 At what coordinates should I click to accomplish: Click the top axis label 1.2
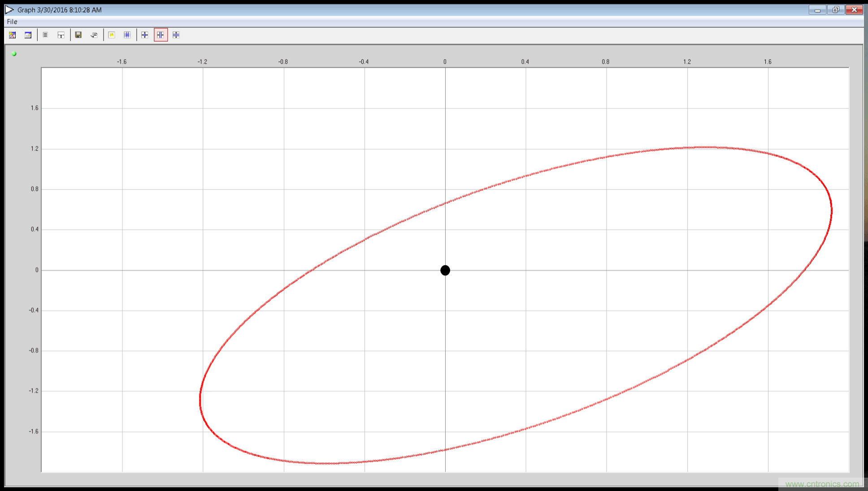point(687,62)
